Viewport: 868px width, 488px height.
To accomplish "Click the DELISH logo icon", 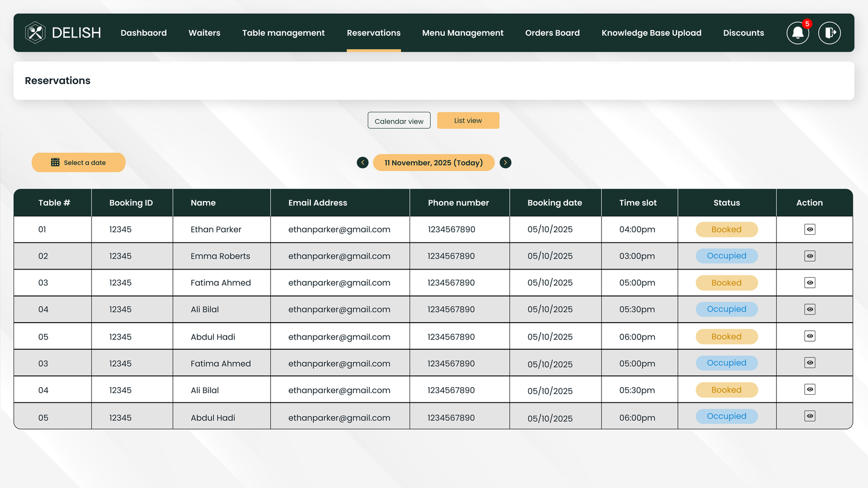I will click(35, 33).
